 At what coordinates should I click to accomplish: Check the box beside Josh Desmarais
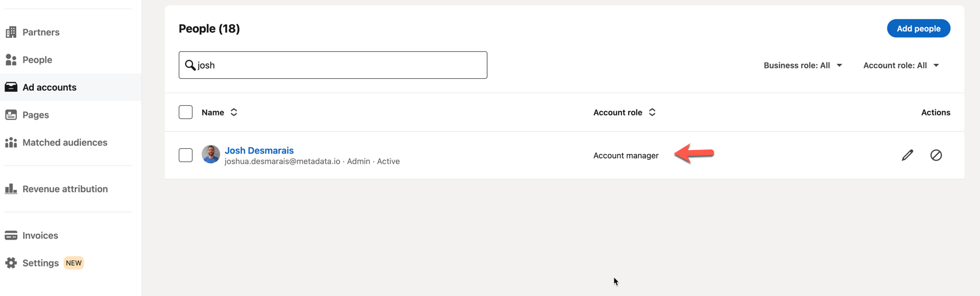[x=186, y=155]
